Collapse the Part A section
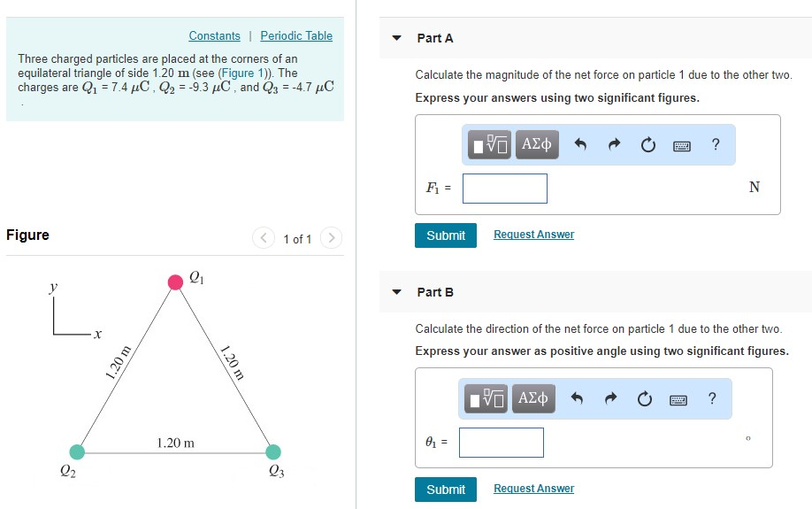The width and height of the screenshot is (812, 509). (x=396, y=38)
